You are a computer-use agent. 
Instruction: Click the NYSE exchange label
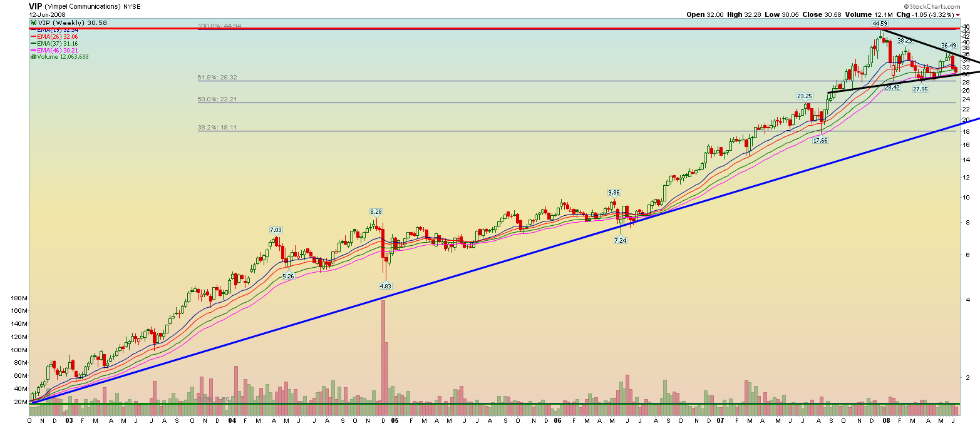click(x=132, y=6)
